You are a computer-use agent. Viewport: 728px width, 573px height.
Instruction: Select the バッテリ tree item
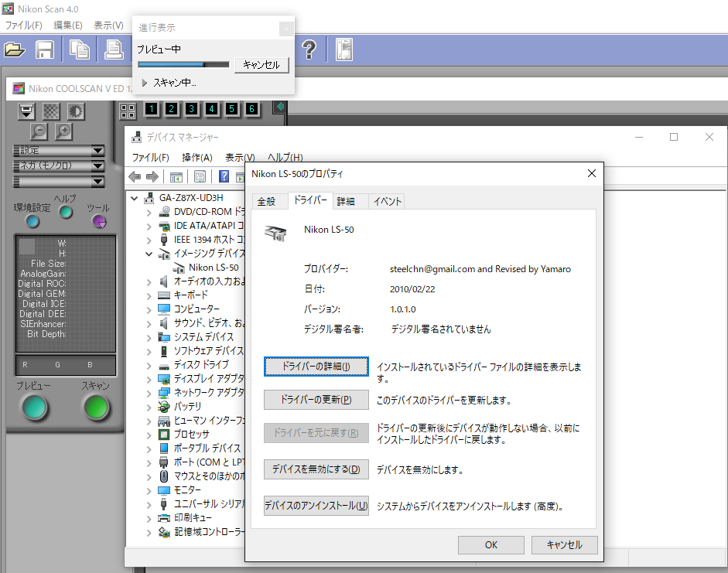pos(187,407)
